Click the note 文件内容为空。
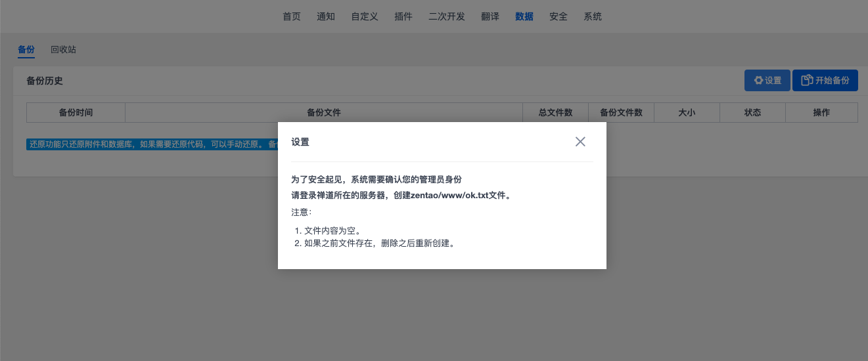 332,230
